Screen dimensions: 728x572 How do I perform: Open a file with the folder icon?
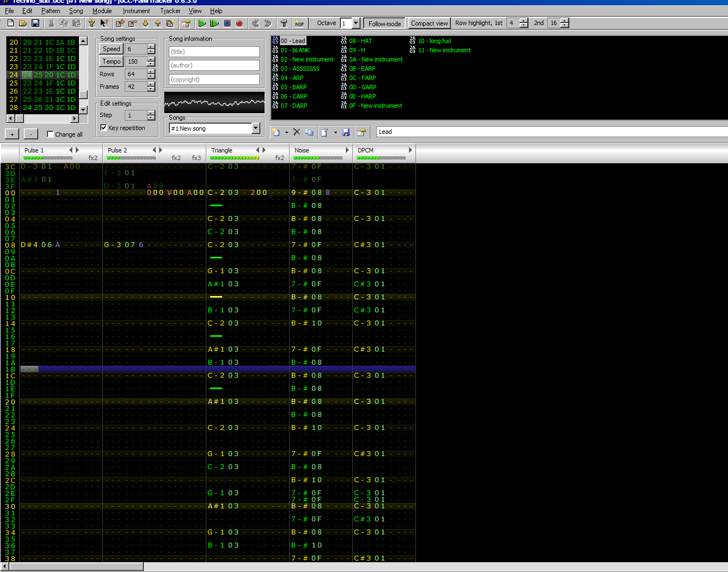23,23
